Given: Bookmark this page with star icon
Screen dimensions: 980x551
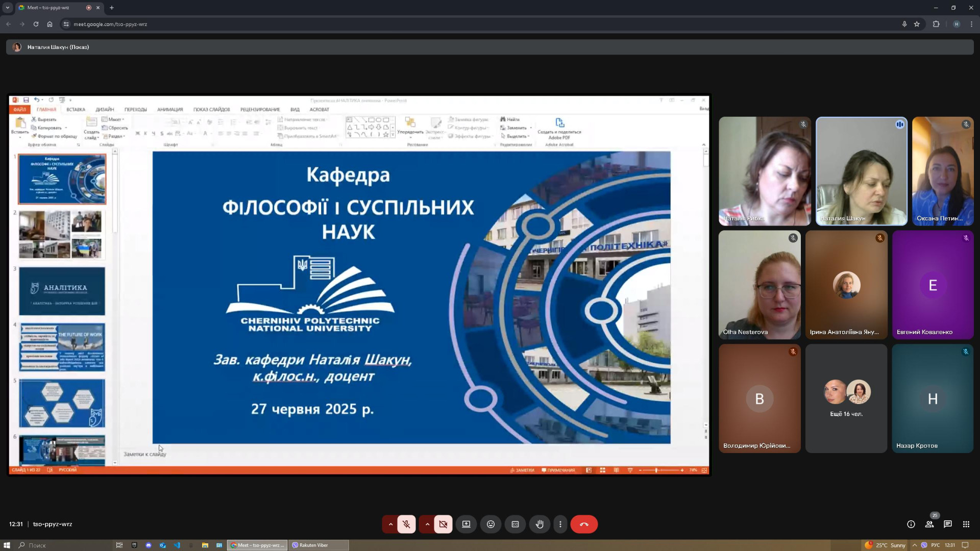Looking at the screenshot, I should pos(917,24).
